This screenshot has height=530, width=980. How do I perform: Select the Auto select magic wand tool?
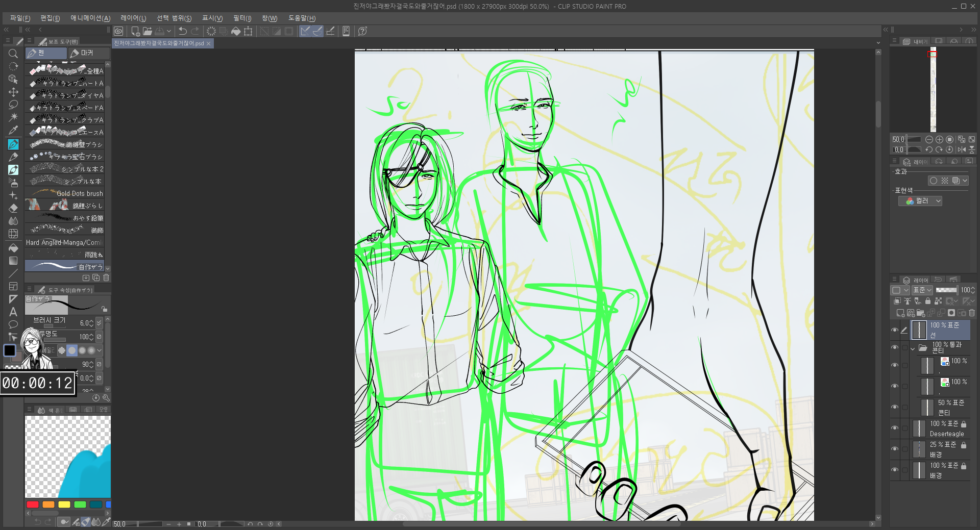pyautogui.click(x=13, y=118)
